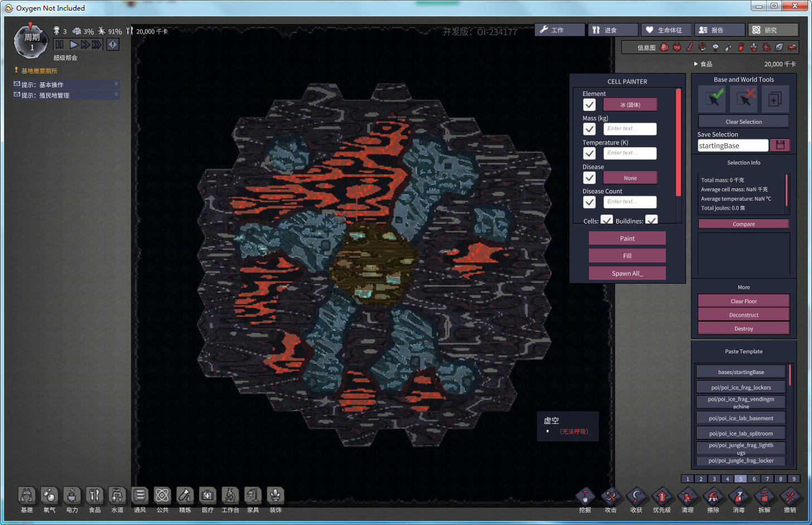Open the 公共 (Utilities) build category
The width and height of the screenshot is (812, 525).
162,495
